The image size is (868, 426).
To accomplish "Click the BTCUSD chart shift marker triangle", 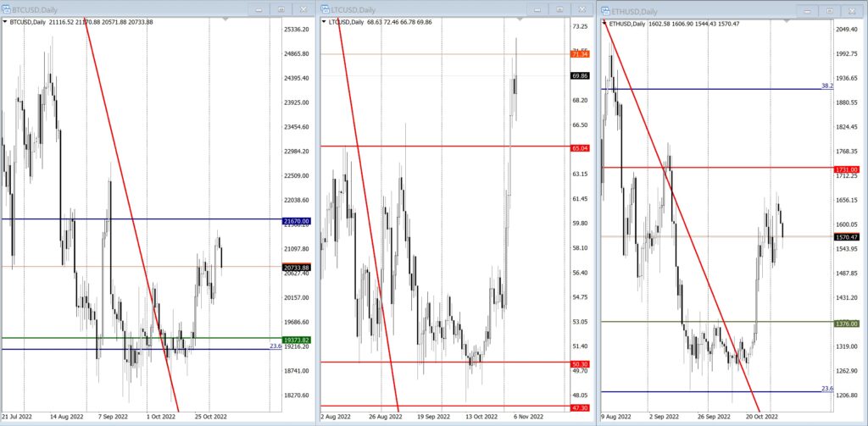I will click(225, 19).
